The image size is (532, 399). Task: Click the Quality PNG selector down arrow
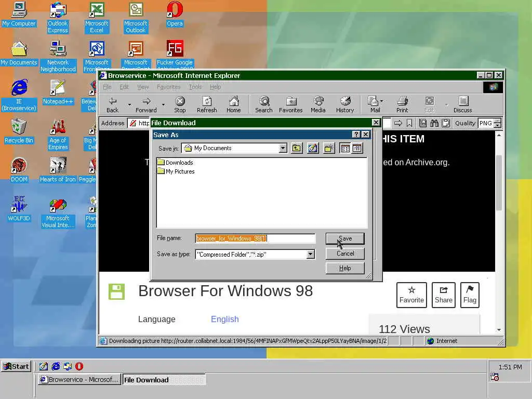(497, 125)
